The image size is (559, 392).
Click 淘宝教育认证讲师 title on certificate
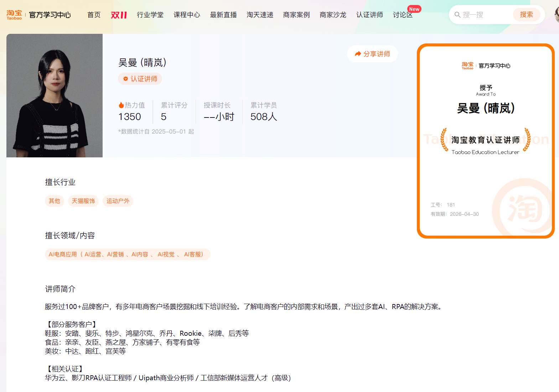coord(486,140)
